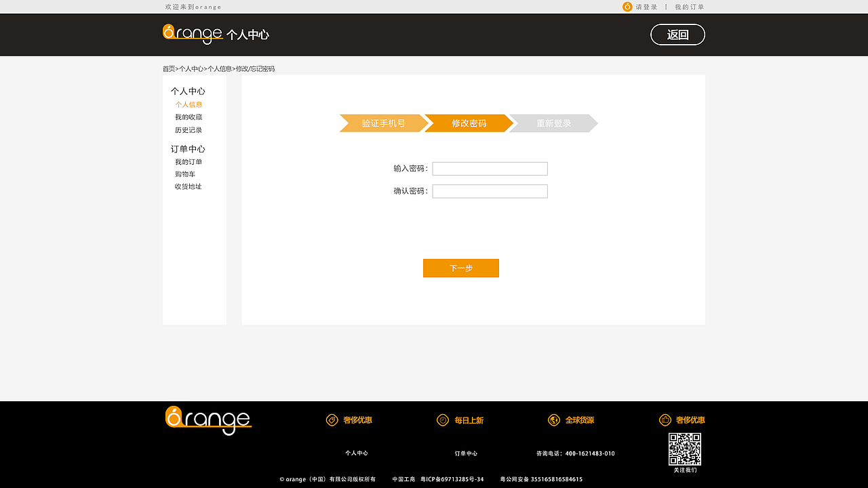Click the Orange logo in the header

193,34
